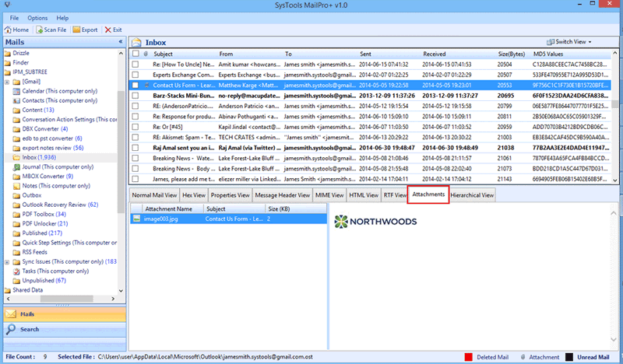623x364 pixels.
Task: Open the File menu
Action: [14, 18]
